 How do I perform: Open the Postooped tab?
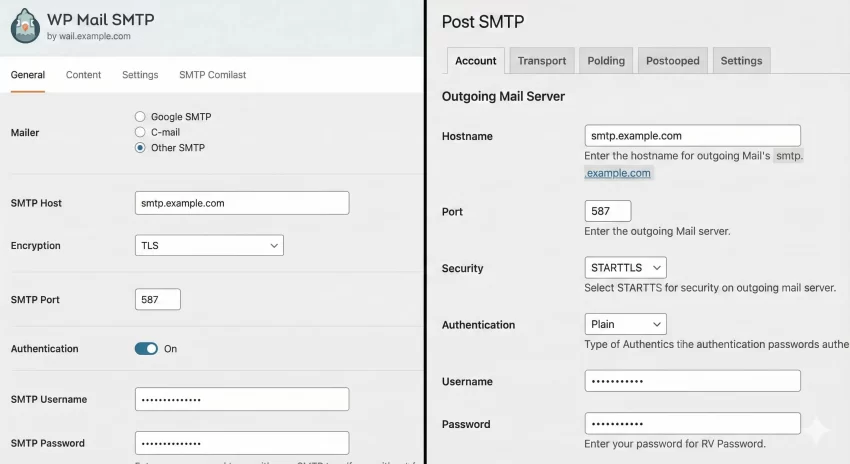[673, 61]
